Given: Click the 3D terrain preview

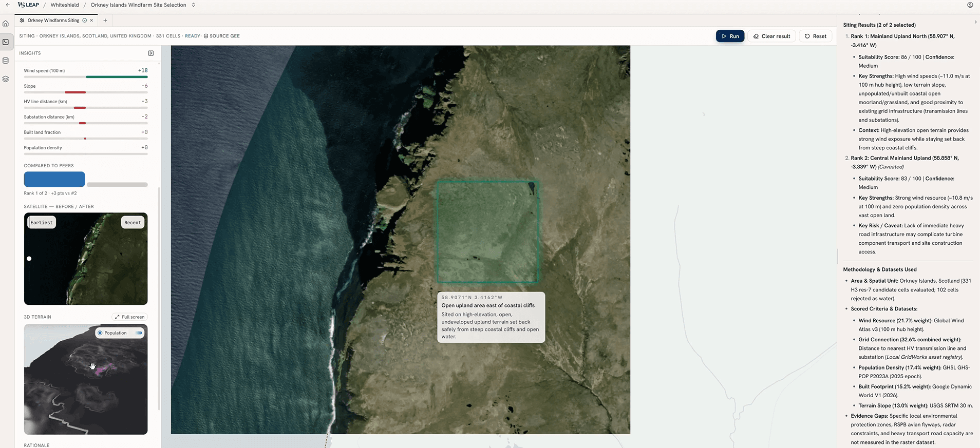Looking at the screenshot, I should [x=86, y=379].
